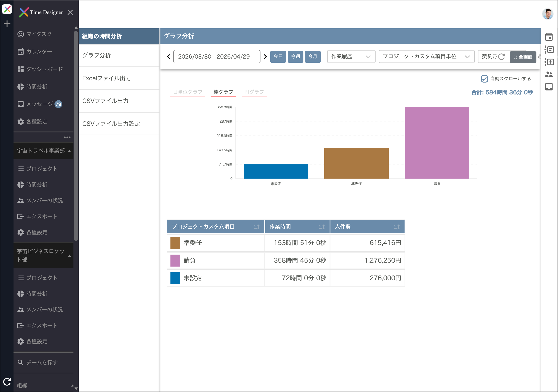The image size is (558, 392).
Task: Open 時間分析 under 宇宙トラベル事業部
Action: 44,185
